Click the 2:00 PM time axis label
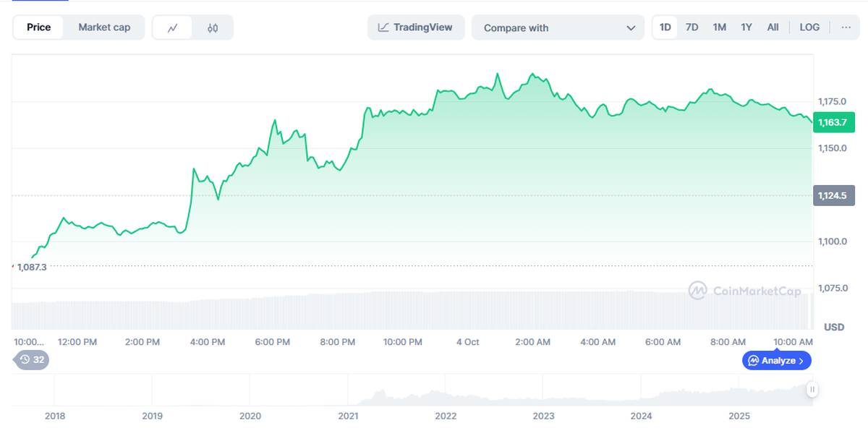Image resolution: width=868 pixels, height=436 pixels. pos(142,341)
